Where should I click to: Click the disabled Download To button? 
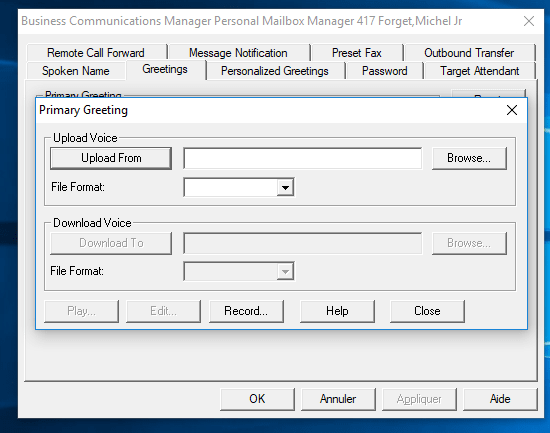[x=111, y=243]
